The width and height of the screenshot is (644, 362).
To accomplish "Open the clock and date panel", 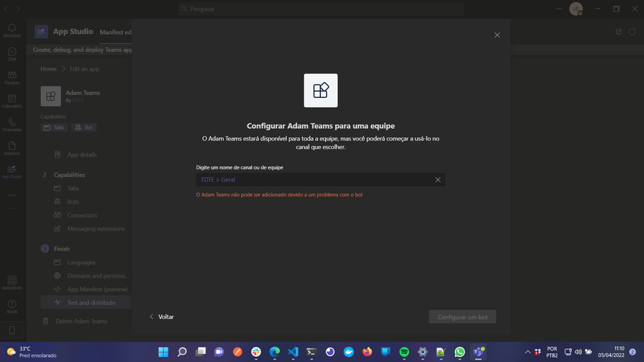I will [x=611, y=352].
